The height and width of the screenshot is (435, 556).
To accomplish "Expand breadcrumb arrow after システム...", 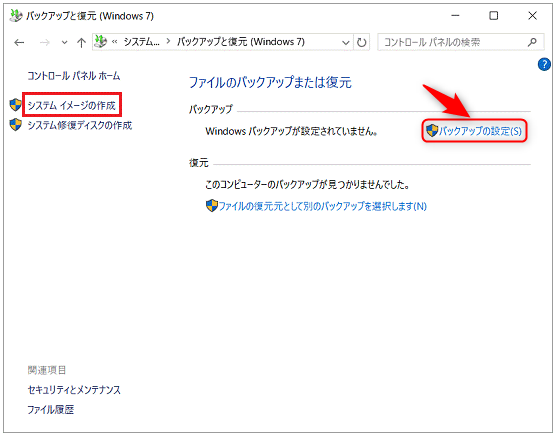I will click(168, 42).
